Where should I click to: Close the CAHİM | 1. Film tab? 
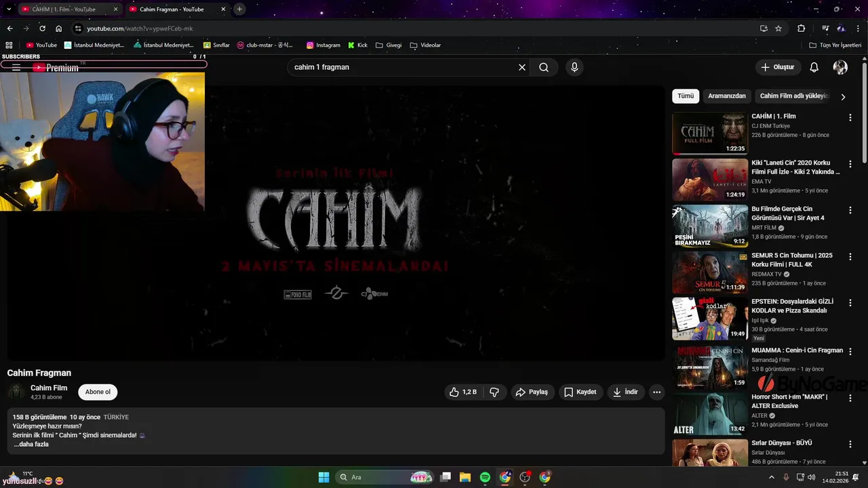point(115,9)
